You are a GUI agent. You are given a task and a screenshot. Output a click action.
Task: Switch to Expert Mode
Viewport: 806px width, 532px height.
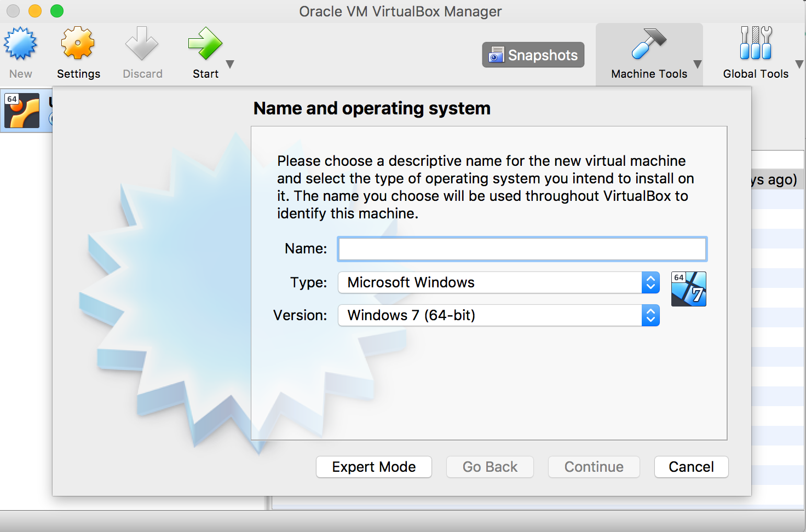(374, 467)
